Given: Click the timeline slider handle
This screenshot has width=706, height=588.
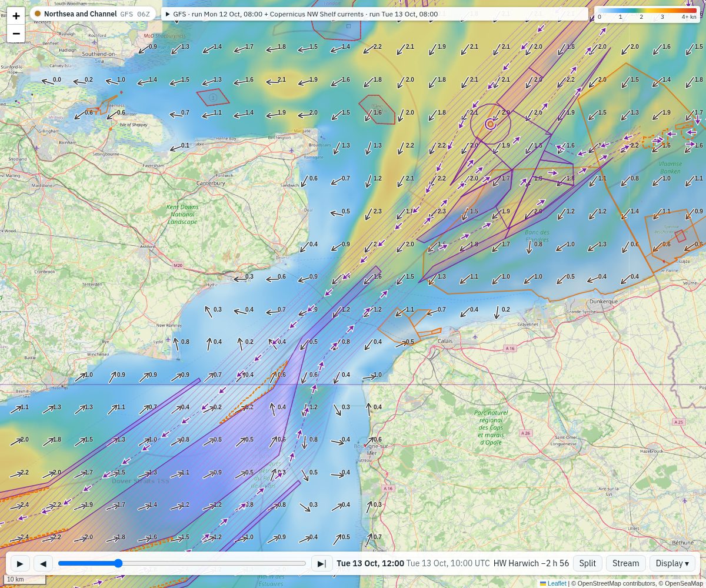Looking at the screenshot, I should click(x=118, y=563).
